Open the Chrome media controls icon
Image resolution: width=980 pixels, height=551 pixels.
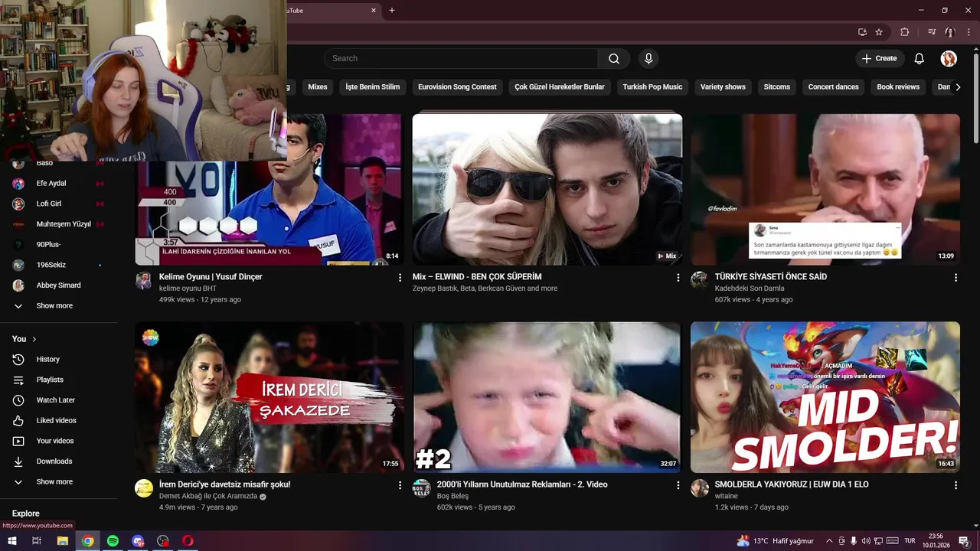click(x=932, y=32)
